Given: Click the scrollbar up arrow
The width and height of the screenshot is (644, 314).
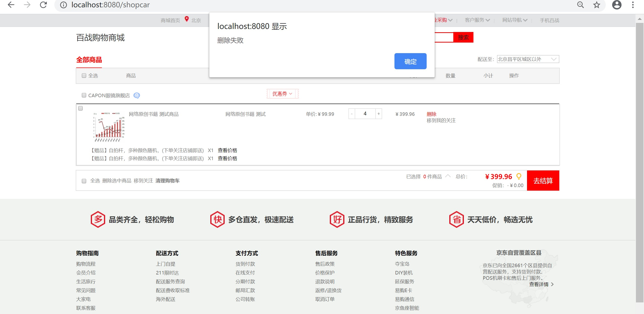Looking at the screenshot, I should point(639,19).
